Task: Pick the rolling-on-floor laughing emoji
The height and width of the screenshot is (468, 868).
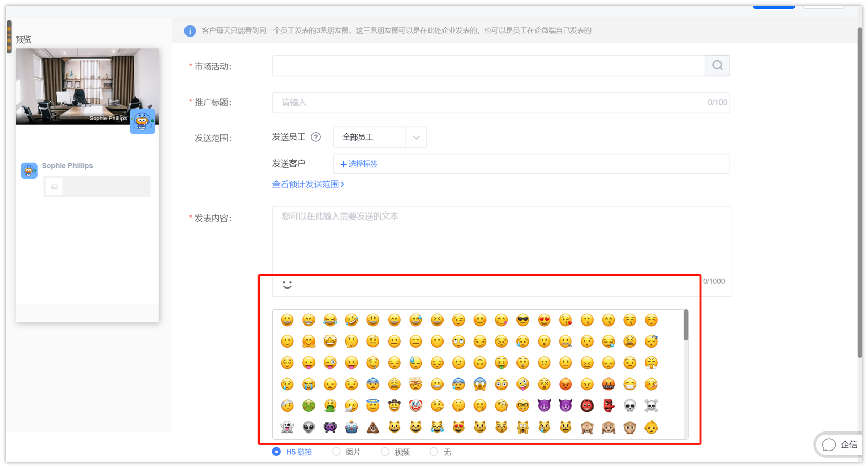Action: [352, 320]
